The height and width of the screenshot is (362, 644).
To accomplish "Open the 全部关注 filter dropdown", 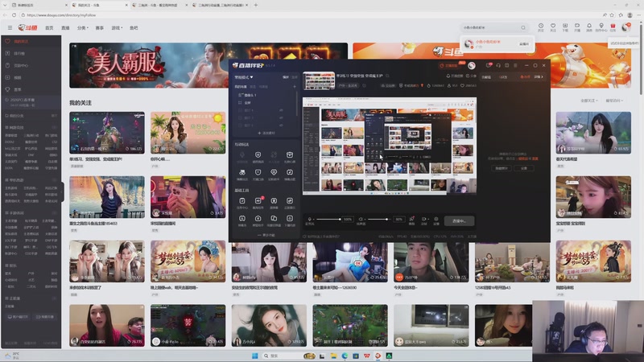I will pos(589,101).
